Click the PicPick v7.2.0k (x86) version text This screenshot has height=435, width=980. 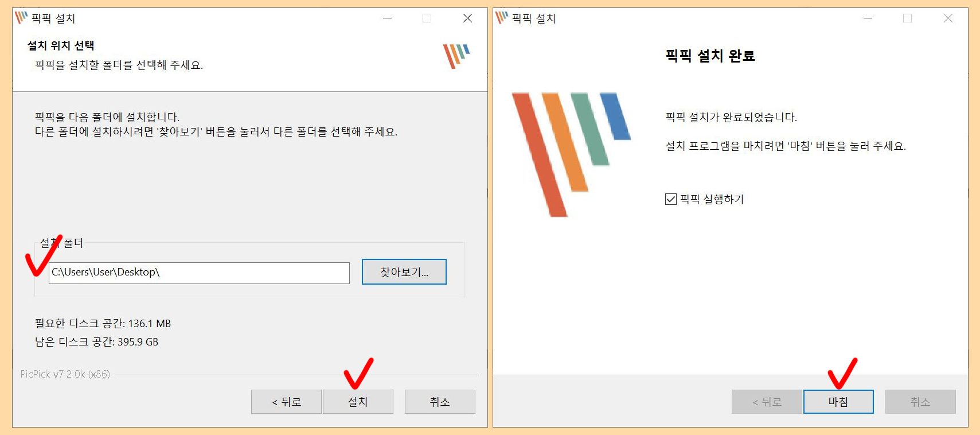pos(65,374)
